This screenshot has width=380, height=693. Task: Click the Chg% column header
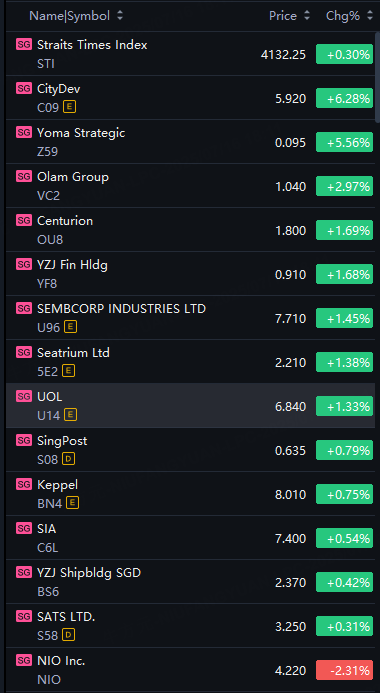point(343,16)
